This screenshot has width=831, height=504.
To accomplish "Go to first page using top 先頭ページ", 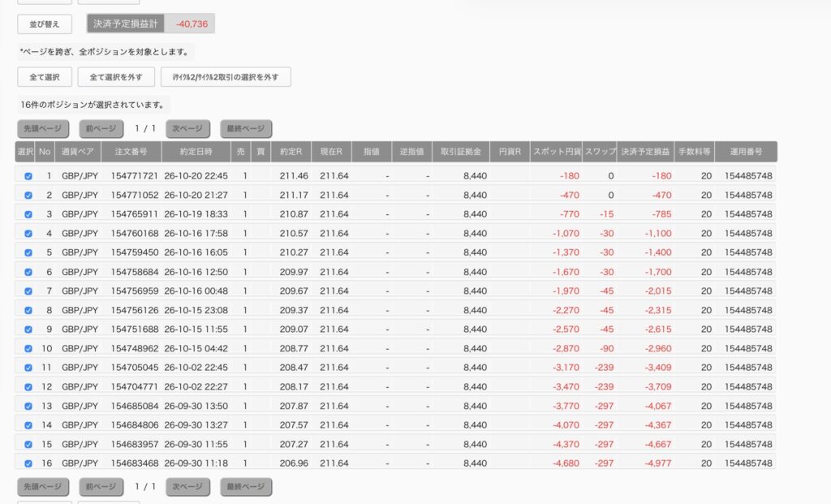I will 43,128.
